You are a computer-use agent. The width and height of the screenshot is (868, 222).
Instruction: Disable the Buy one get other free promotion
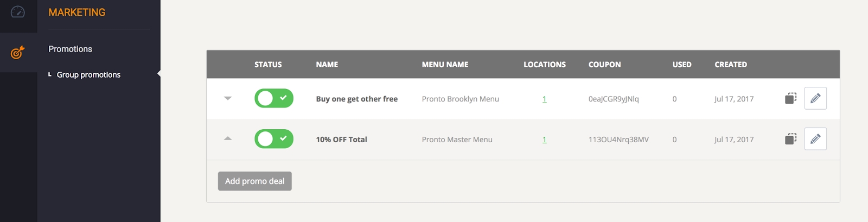[x=274, y=98]
